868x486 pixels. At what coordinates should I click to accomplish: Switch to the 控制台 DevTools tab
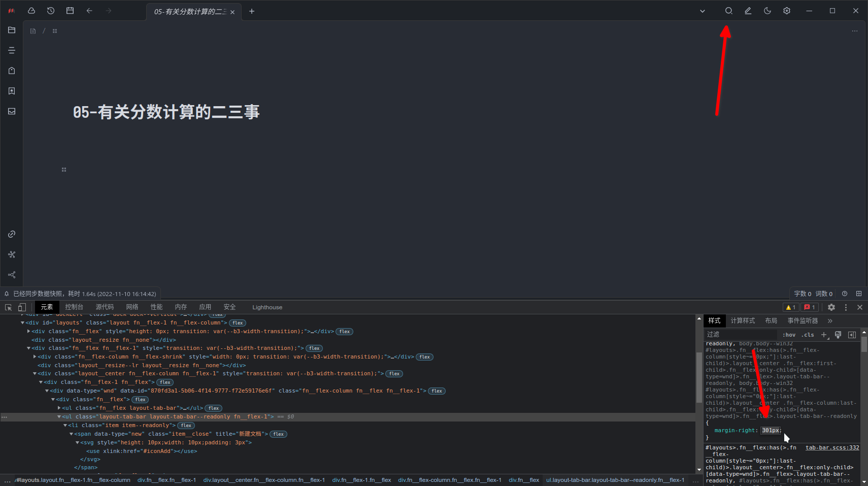pyautogui.click(x=74, y=307)
